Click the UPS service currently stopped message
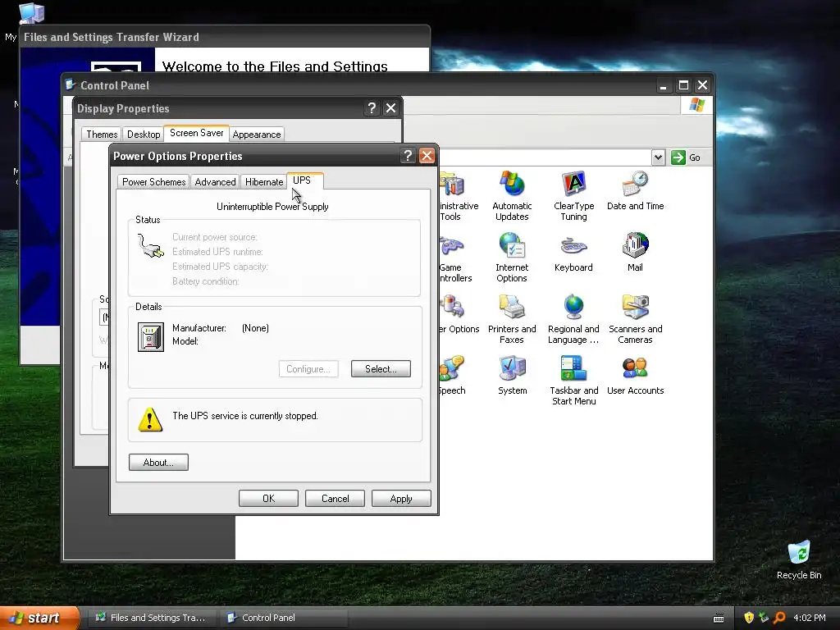 click(244, 416)
